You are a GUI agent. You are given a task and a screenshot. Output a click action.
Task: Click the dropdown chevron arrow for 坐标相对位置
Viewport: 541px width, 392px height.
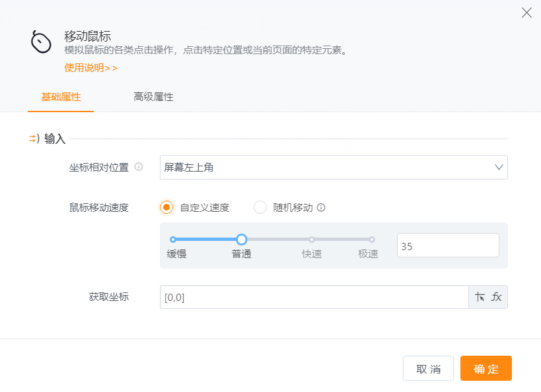[x=499, y=168]
